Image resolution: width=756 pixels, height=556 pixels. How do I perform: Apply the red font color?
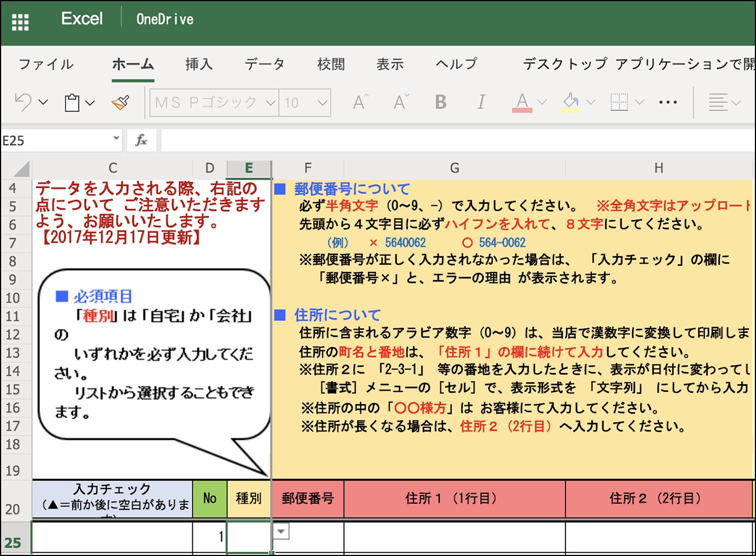click(522, 103)
